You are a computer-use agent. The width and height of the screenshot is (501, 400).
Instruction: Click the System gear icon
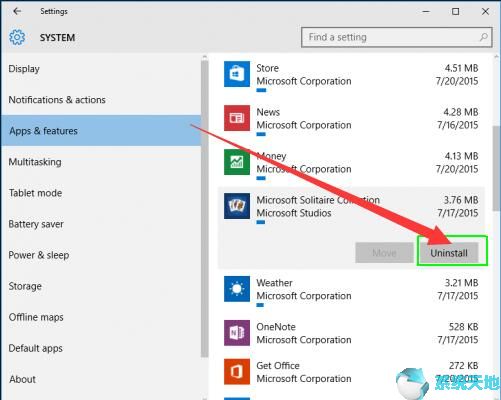pyautogui.click(x=17, y=37)
